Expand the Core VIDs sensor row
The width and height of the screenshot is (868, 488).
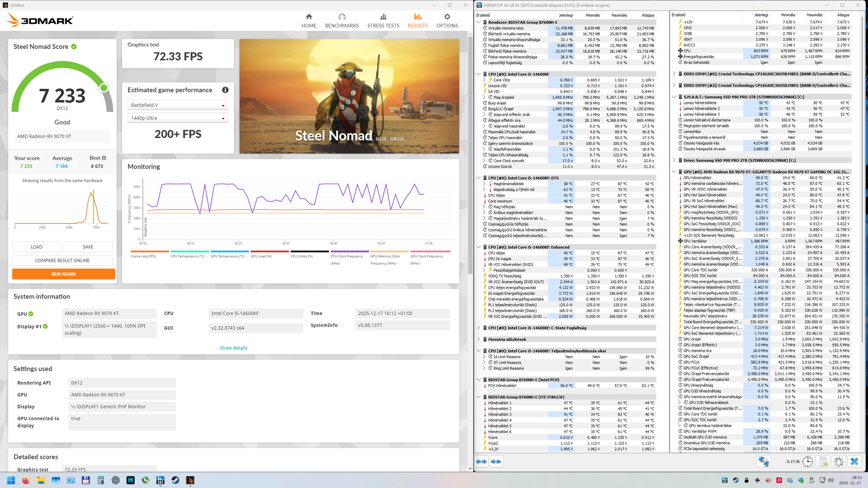pyautogui.click(x=484, y=80)
